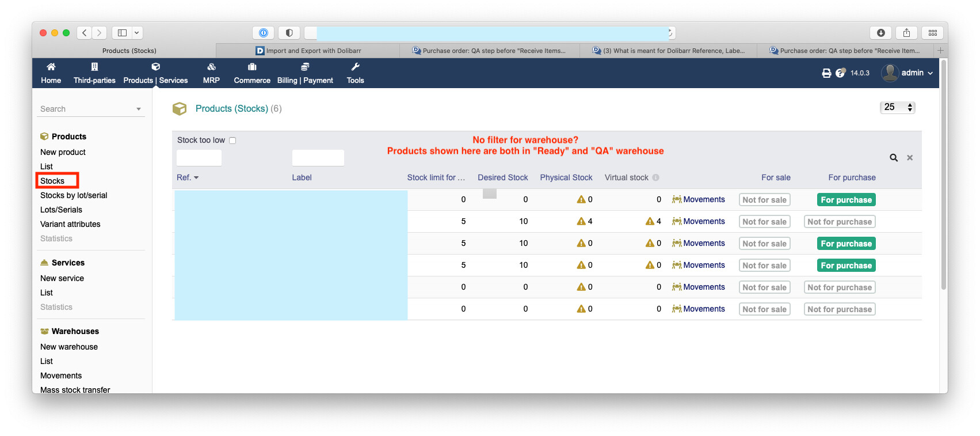
Task: Open the 1Password extension icon
Action: pyautogui.click(x=264, y=33)
